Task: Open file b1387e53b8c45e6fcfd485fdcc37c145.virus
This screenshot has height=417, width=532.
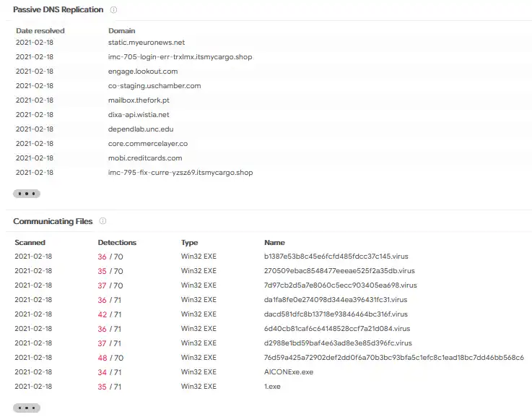Action: pos(336,257)
